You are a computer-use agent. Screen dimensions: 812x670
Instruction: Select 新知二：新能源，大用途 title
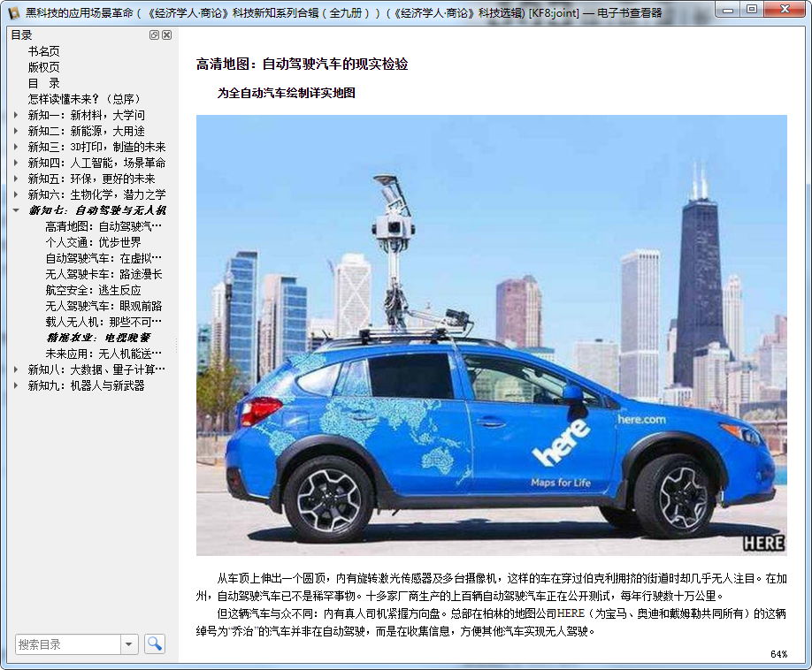86,131
